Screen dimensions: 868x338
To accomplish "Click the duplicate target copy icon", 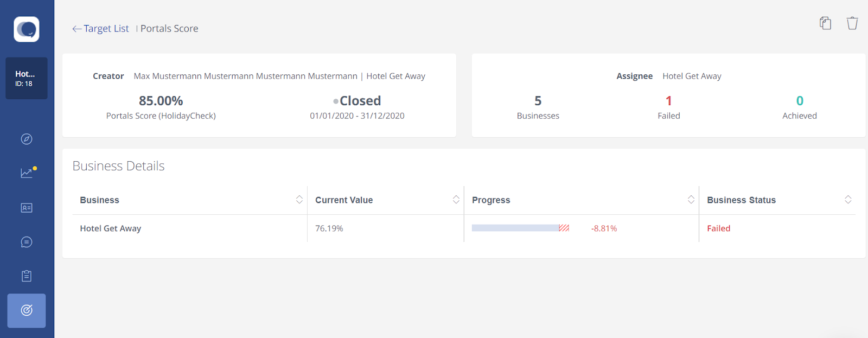I will pyautogui.click(x=825, y=23).
